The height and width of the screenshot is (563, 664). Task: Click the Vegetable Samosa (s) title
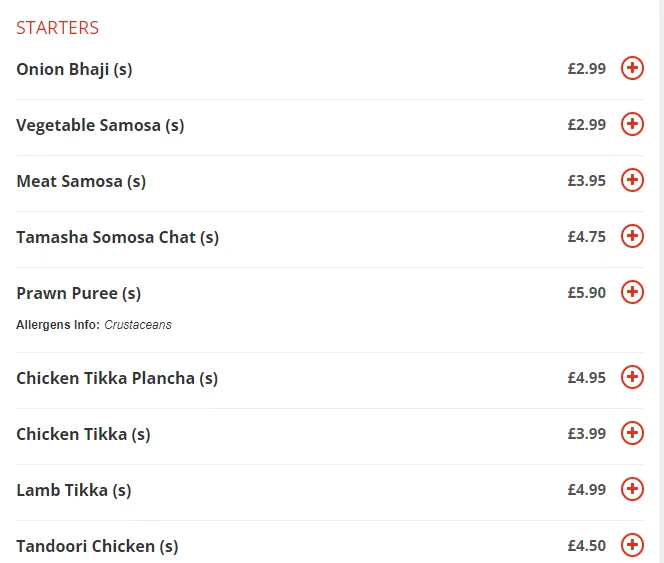100,125
